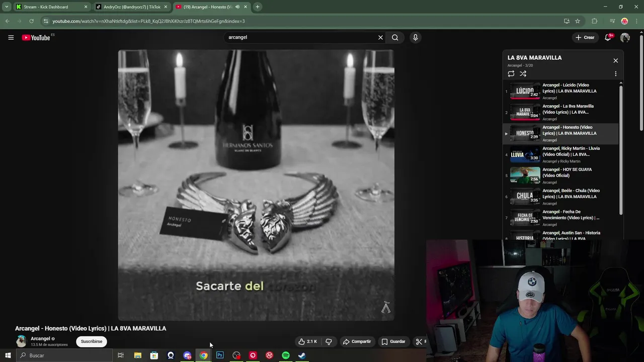The image size is (644, 362).
Task: Open Task View from taskbar
Action: (121, 355)
